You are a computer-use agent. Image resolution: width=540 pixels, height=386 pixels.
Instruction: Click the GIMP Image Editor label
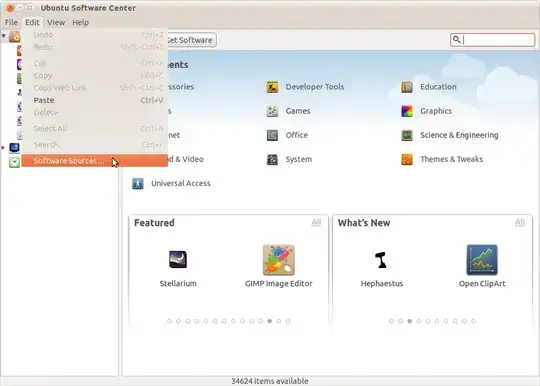279,283
